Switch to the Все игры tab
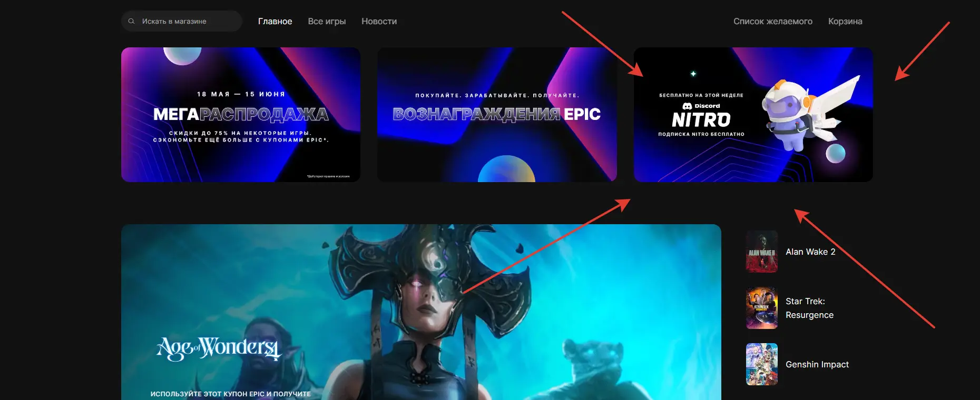 (x=327, y=21)
